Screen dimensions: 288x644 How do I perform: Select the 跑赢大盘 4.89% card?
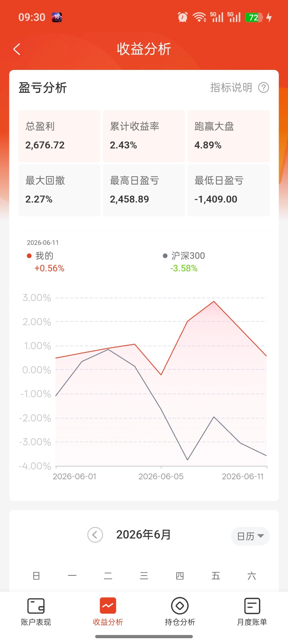click(228, 136)
